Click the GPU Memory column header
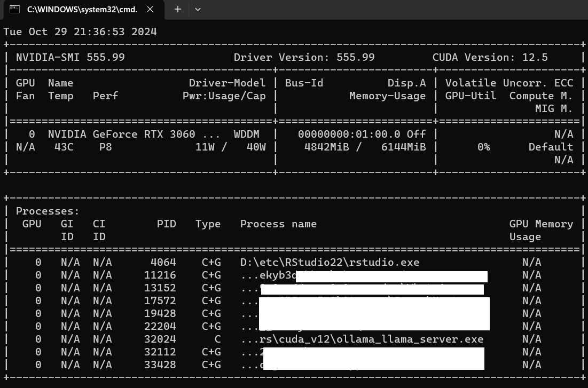The height and width of the screenshot is (388, 588). (541, 224)
